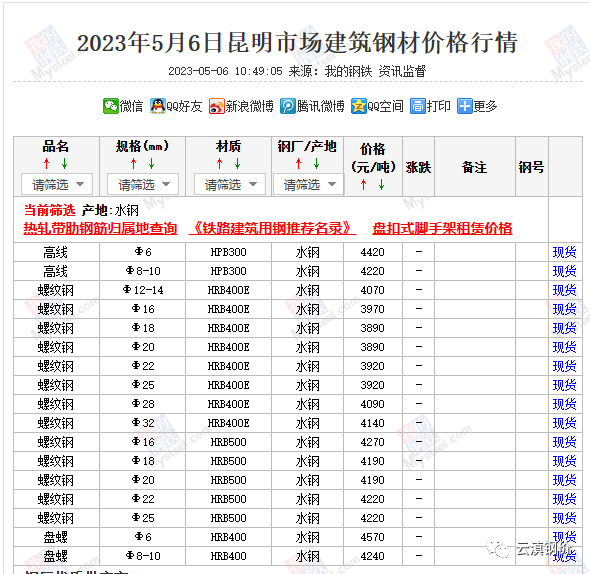Click 现货 link in 高线 Φ8-10 row
The height and width of the screenshot is (574, 590).
click(x=564, y=271)
